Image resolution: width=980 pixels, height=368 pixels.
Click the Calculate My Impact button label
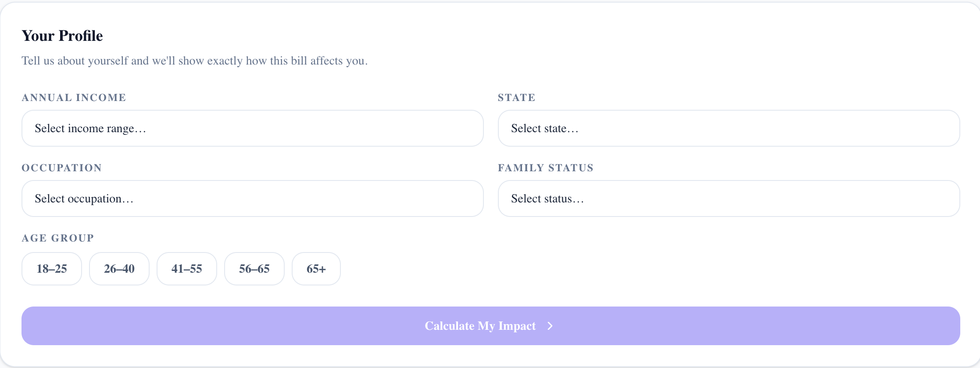(480, 326)
